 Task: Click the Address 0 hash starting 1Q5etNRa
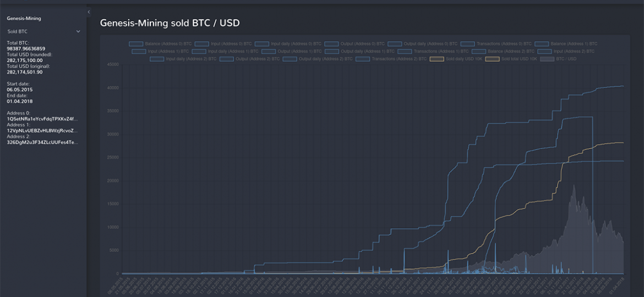tap(42, 119)
